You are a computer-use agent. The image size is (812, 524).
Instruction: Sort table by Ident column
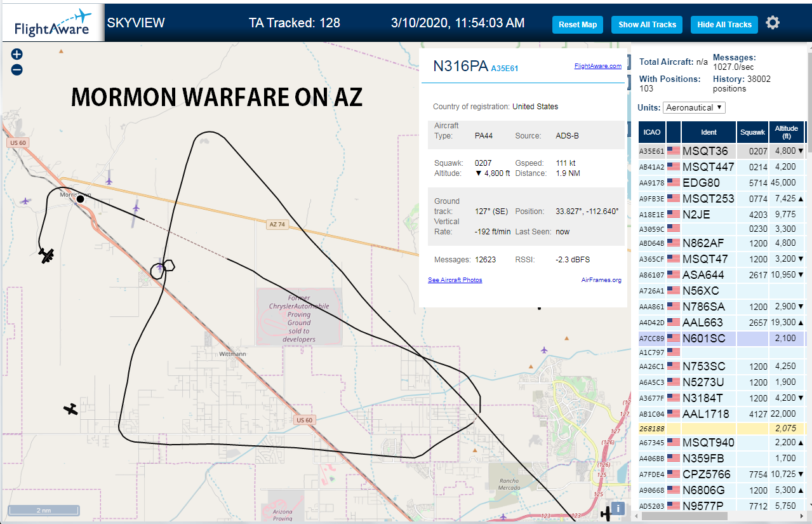[x=709, y=132]
